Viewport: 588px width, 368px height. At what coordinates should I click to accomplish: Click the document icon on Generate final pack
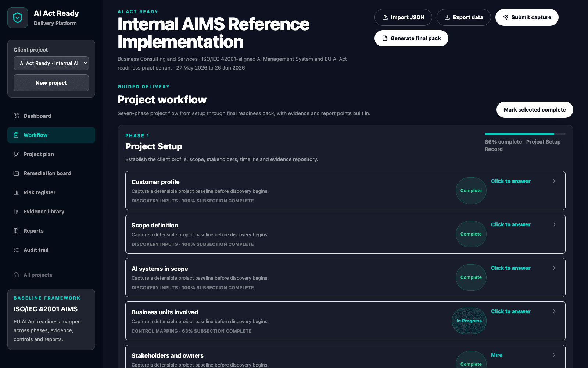point(385,38)
